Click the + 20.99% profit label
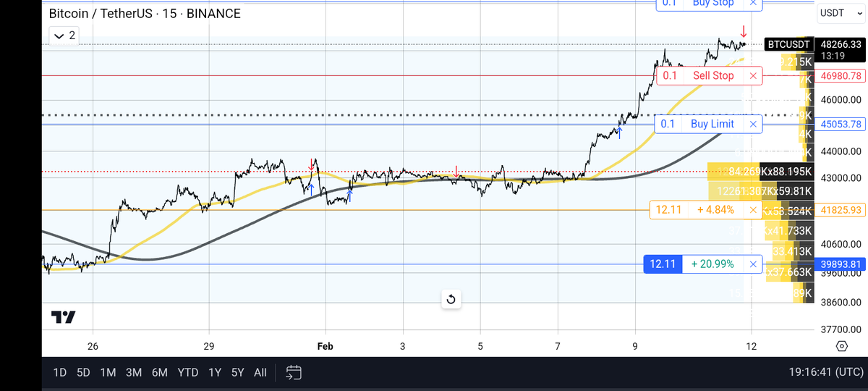Viewport: 868px width, 391px height. [x=712, y=264]
